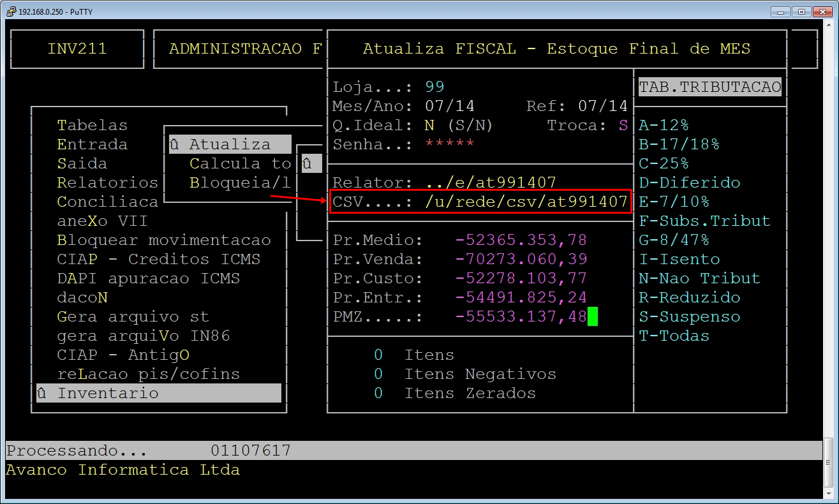Choose Bloquear movimentacao entry
The height and width of the screenshot is (504, 839).
coord(164,240)
